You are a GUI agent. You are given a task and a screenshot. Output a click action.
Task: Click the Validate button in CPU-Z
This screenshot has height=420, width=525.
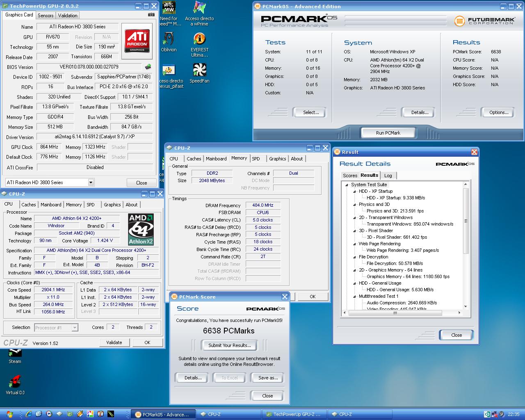114,342
